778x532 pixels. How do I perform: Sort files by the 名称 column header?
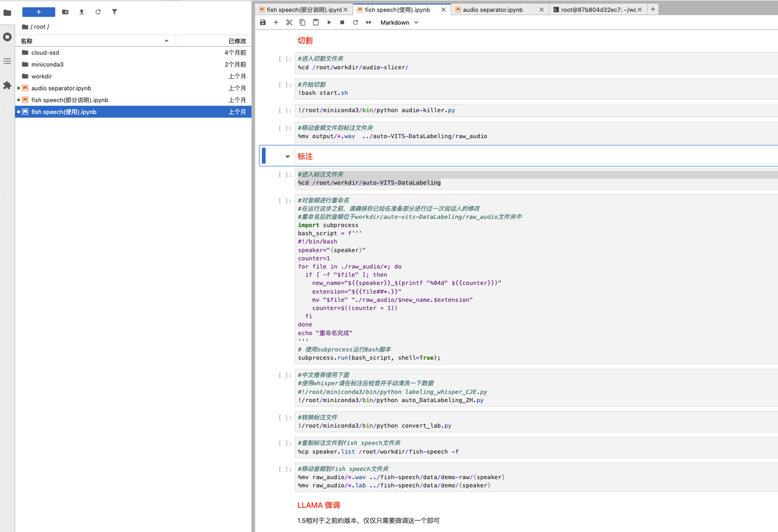click(x=95, y=41)
